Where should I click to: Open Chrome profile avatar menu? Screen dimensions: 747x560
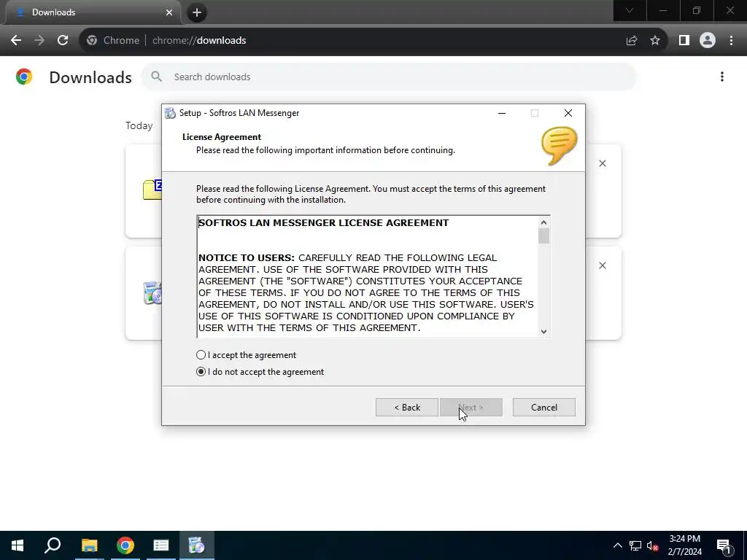(708, 41)
